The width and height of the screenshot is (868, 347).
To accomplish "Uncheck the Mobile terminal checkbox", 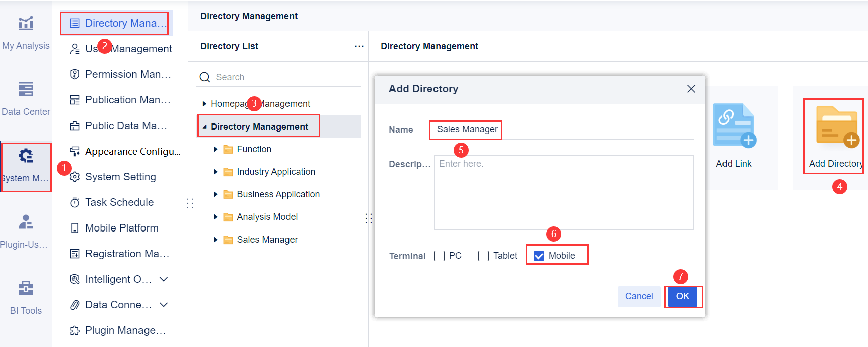I will click(x=539, y=256).
